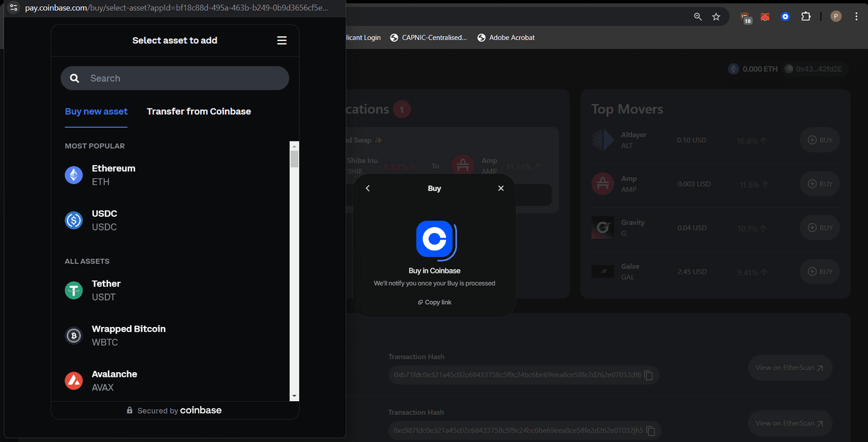
Task: Copy the 0xc987fdc0e transaction hash
Action: 650,431
